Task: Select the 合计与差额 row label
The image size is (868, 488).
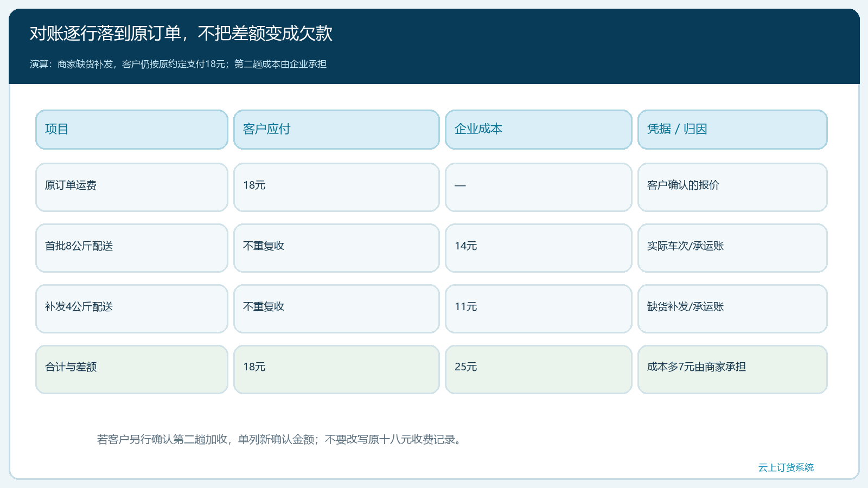Action: pos(132,369)
